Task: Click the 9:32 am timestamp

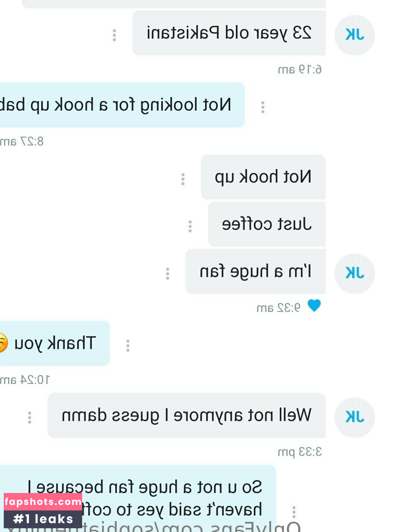Action: tap(278, 308)
